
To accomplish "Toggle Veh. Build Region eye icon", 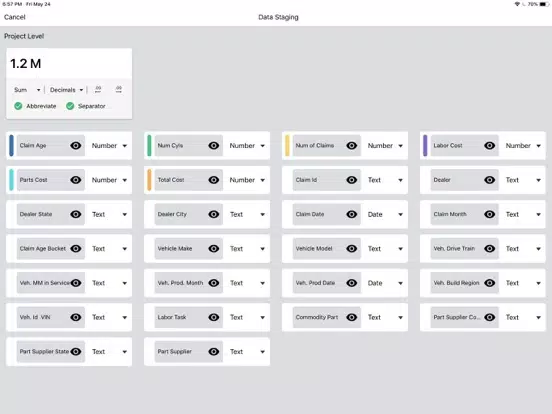I will coord(490,283).
